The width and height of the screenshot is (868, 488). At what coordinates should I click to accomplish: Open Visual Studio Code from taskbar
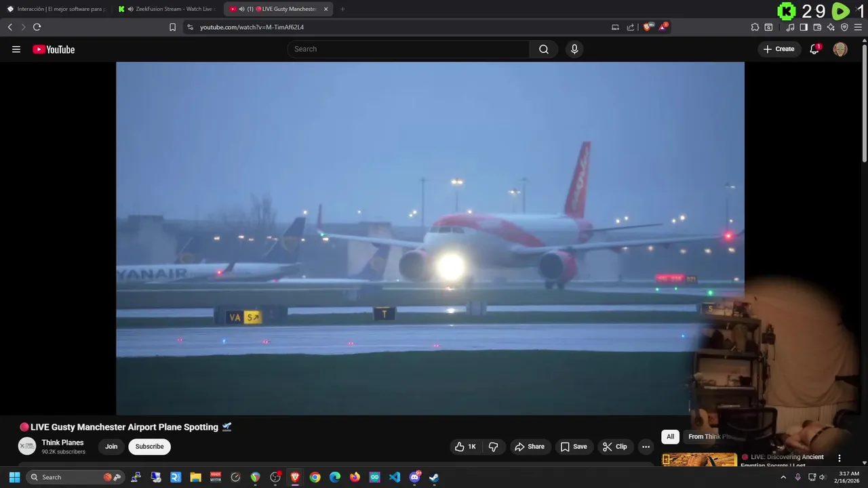pyautogui.click(x=395, y=477)
